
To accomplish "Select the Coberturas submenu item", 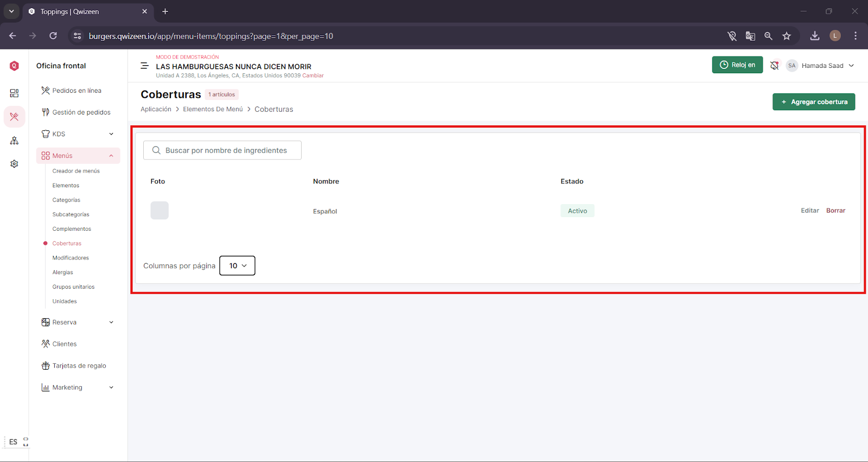I will (67, 244).
